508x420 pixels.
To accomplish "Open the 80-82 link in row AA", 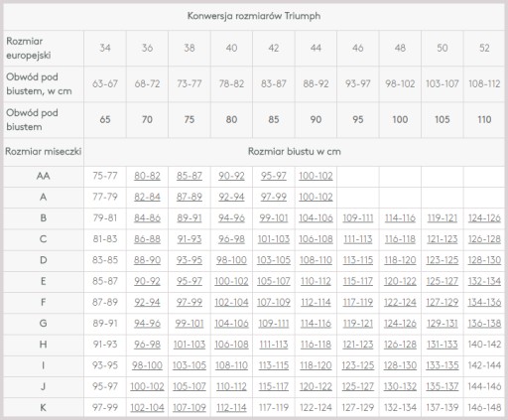I will [147, 176].
